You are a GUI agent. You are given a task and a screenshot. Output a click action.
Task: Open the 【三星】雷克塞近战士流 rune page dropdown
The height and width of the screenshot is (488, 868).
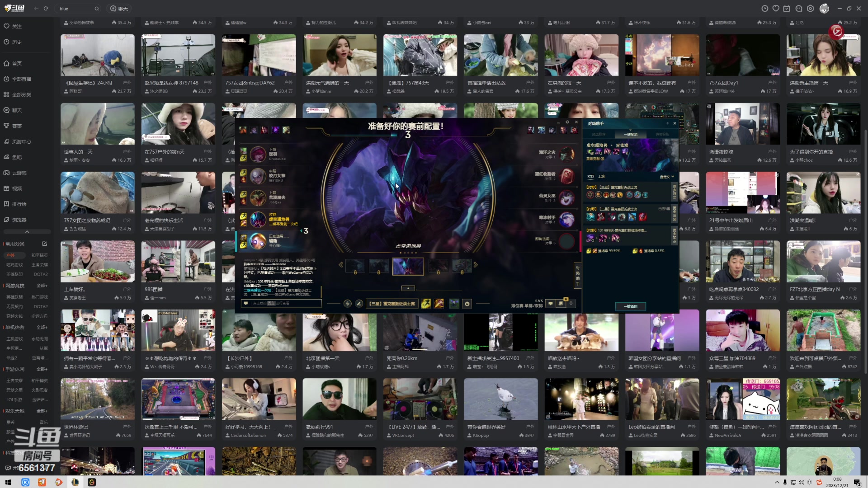[x=392, y=304]
